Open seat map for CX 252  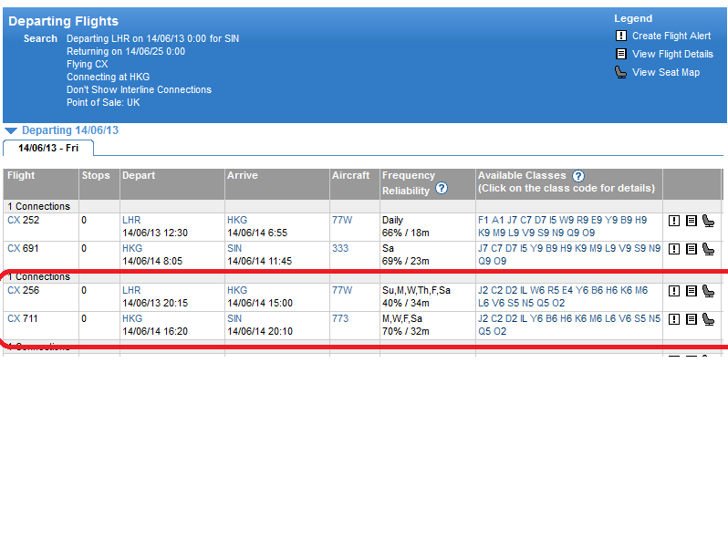pyautogui.click(x=708, y=221)
